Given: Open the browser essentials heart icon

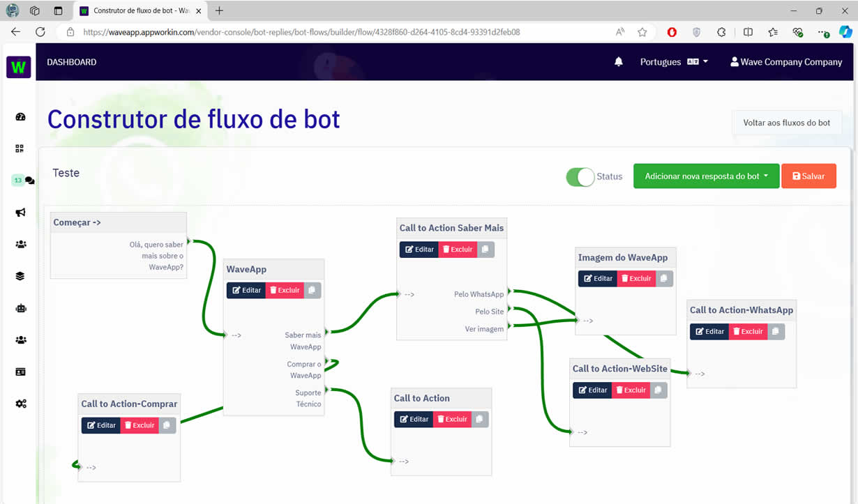Looking at the screenshot, I should (798, 32).
